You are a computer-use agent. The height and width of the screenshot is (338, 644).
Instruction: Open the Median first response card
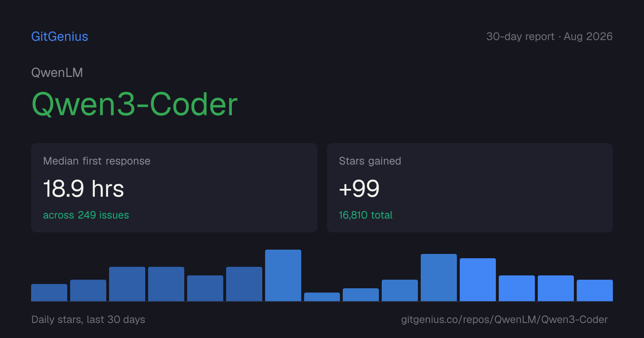click(x=174, y=188)
